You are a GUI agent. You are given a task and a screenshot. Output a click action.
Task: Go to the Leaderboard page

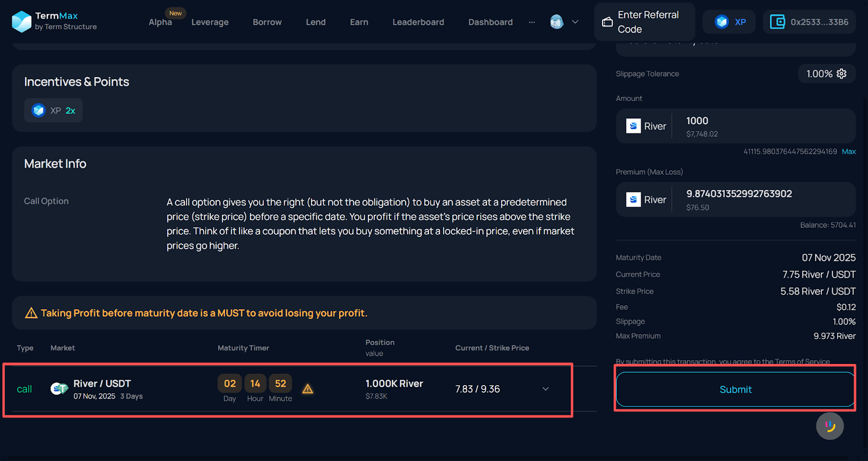[x=418, y=22]
